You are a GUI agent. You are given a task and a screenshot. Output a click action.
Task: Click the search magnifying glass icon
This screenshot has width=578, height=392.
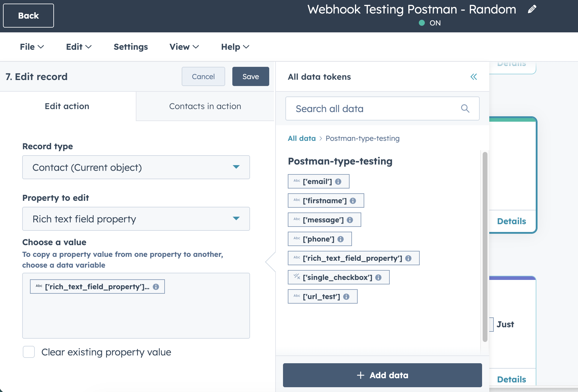pyautogui.click(x=465, y=108)
